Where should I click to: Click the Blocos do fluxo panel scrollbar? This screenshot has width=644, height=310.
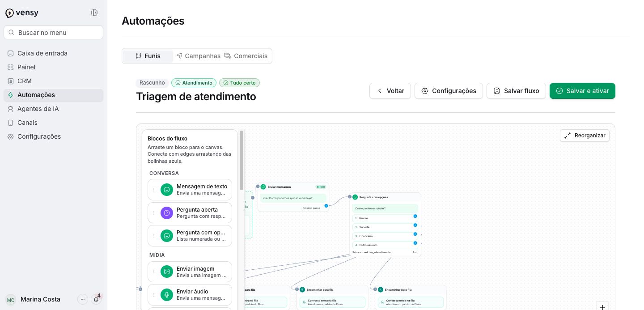coord(241,160)
